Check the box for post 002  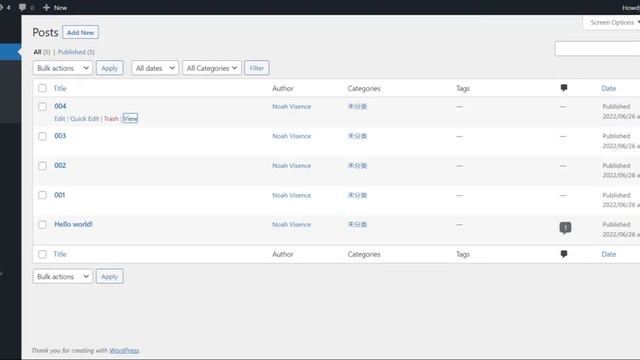click(42, 166)
